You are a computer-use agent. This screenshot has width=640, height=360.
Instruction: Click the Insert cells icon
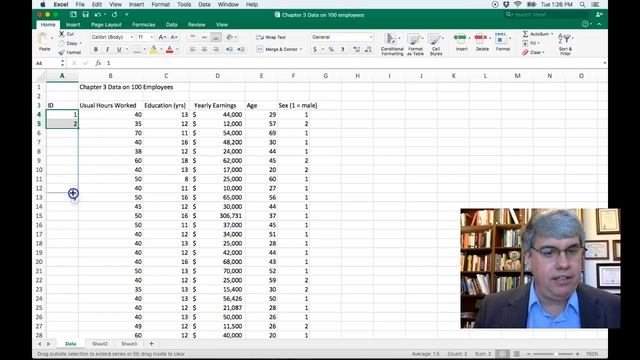[460, 38]
